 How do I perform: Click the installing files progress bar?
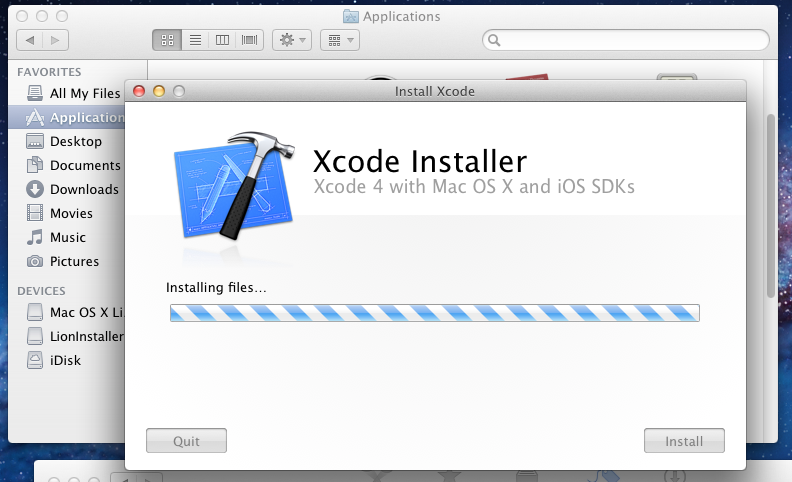pyautogui.click(x=435, y=313)
